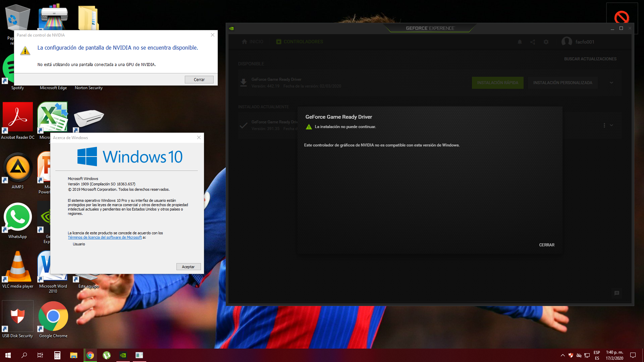Click Cerrar button in GeForce Experience dialog
The width and height of the screenshot is (644, 362).
click(547, 244)
